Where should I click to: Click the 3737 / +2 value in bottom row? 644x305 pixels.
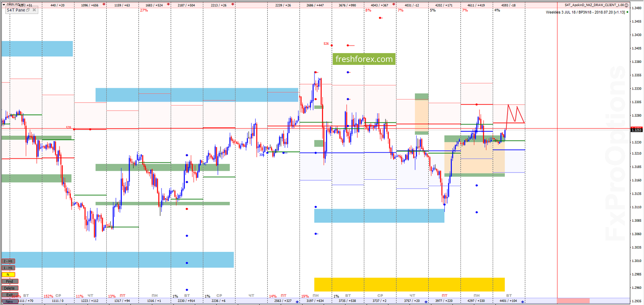380,301
